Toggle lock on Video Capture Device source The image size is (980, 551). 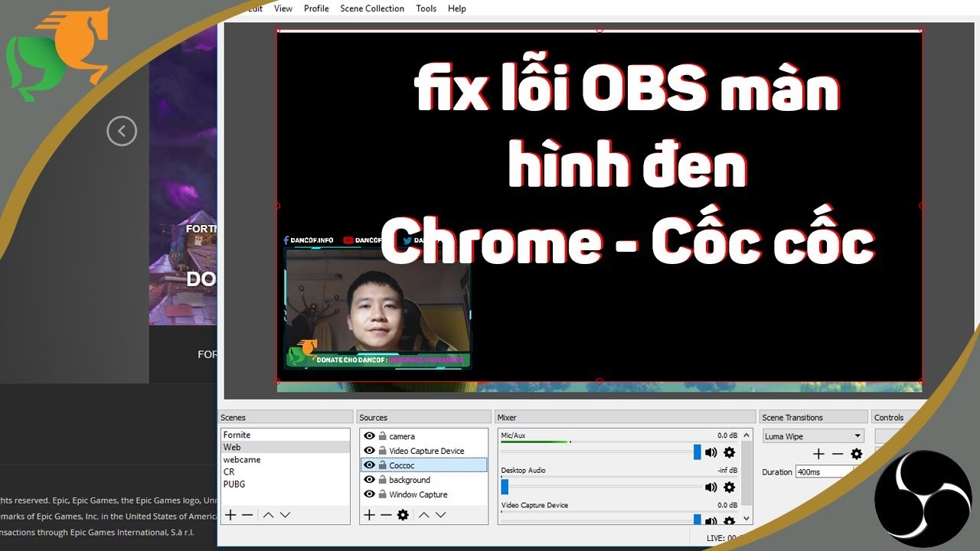click(x=382, y=451)
